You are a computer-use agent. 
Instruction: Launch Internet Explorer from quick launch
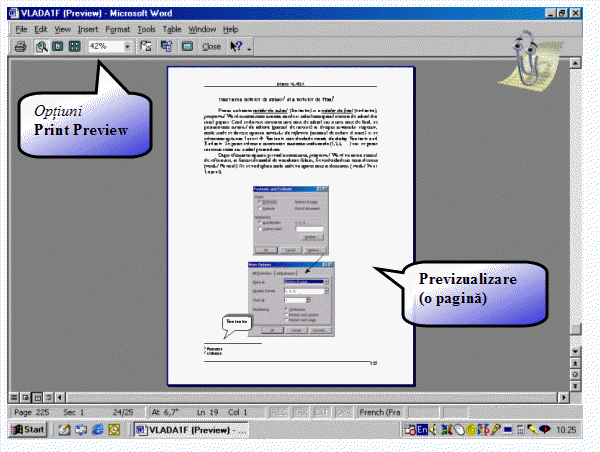pyautogui.click(x=98, y=430)
